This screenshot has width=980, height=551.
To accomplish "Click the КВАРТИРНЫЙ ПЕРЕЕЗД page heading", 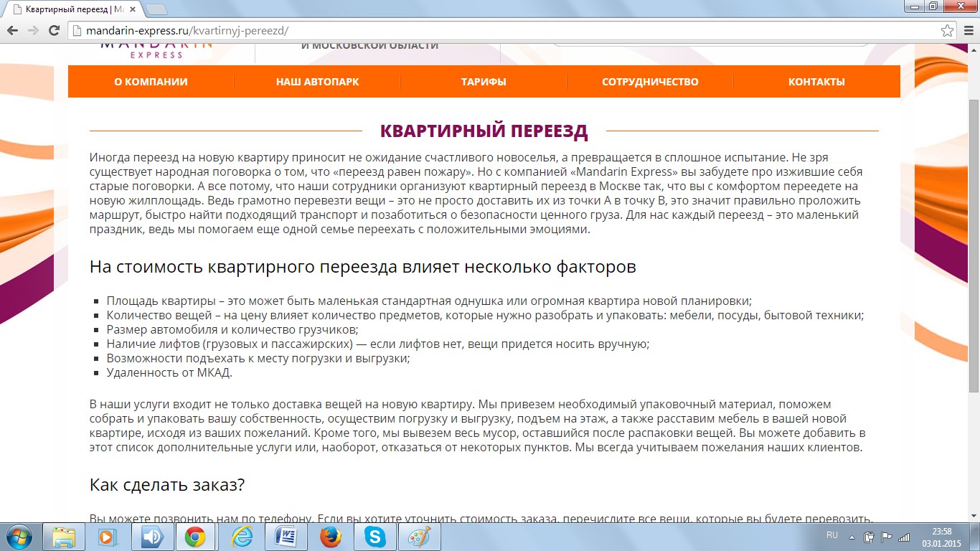I will pyautogui.click(x=484, y=131).
